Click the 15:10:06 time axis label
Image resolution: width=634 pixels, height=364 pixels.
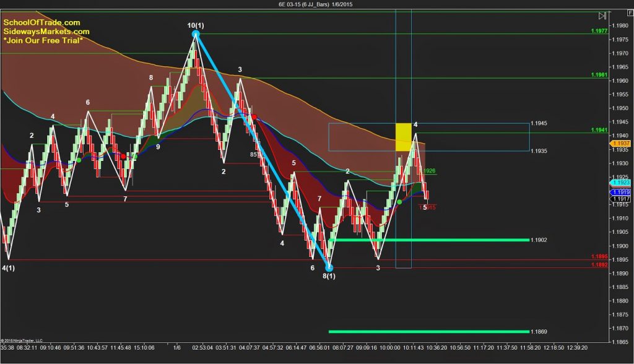pos(144,348)
